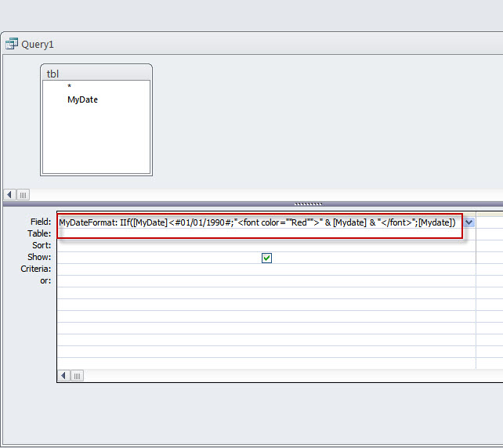Click the upper pane scrollbar thumb grip
This screenshot has height=448, width=503.
(x=23, y=195)
